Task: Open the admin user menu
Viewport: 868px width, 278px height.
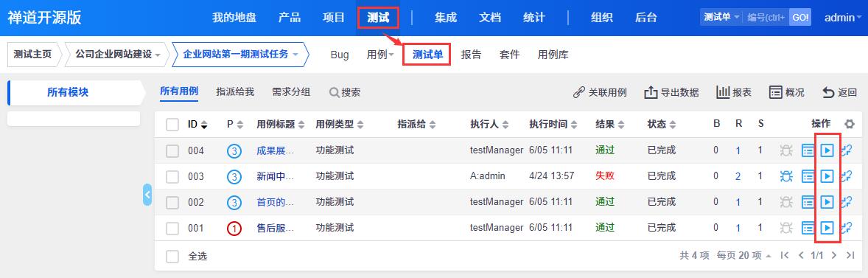Action: point(842,18)
